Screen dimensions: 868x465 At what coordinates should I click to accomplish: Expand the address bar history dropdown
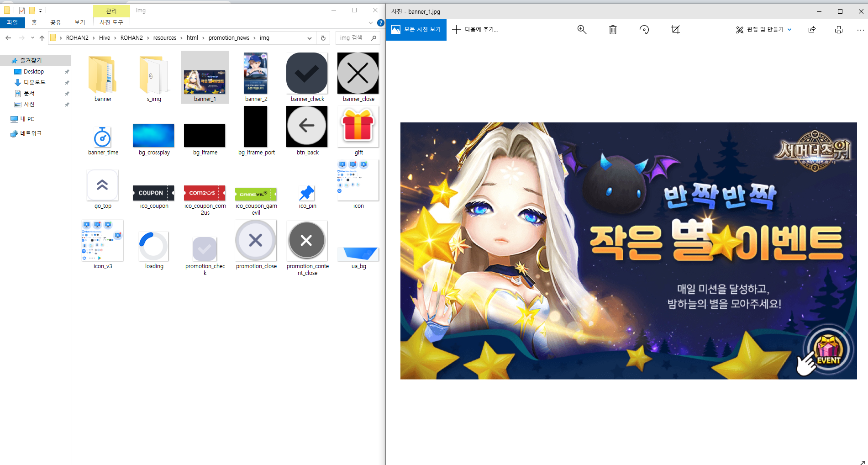click(310, 38)
